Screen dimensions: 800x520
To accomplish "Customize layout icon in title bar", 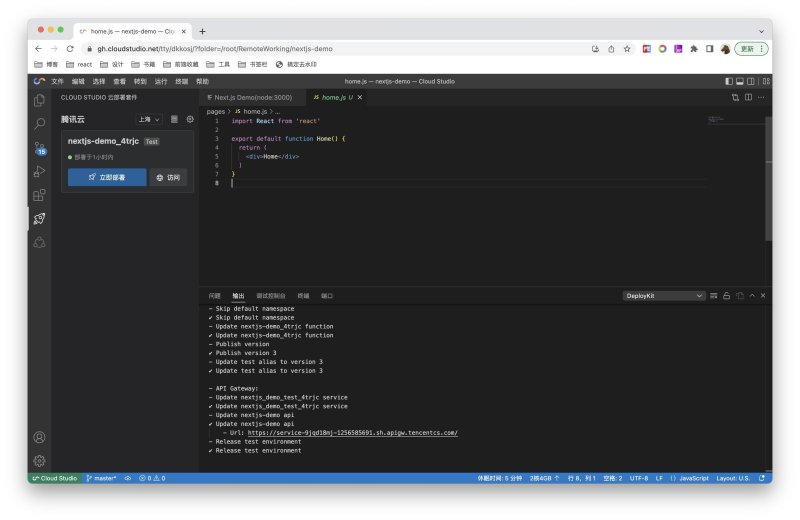I will [x=766, y=81].
